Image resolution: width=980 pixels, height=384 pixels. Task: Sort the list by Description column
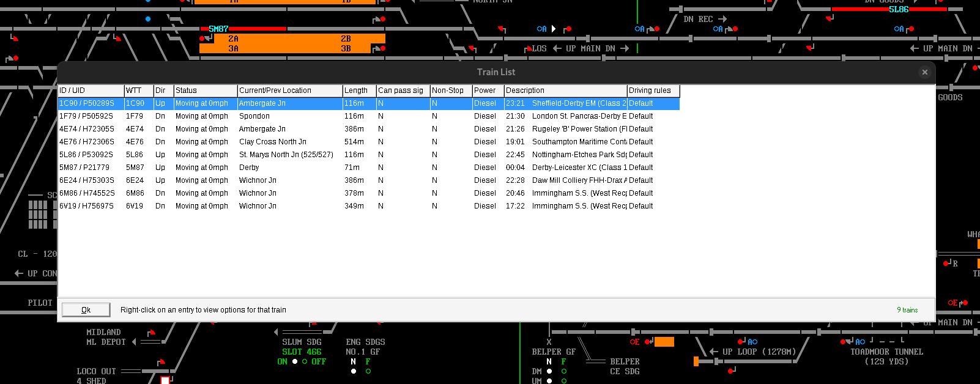pos(566,90)
